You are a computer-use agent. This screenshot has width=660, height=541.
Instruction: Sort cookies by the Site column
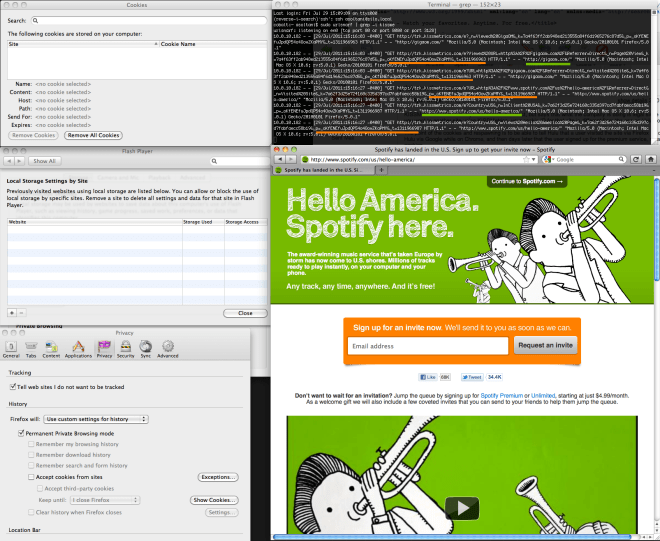point(80,45)
